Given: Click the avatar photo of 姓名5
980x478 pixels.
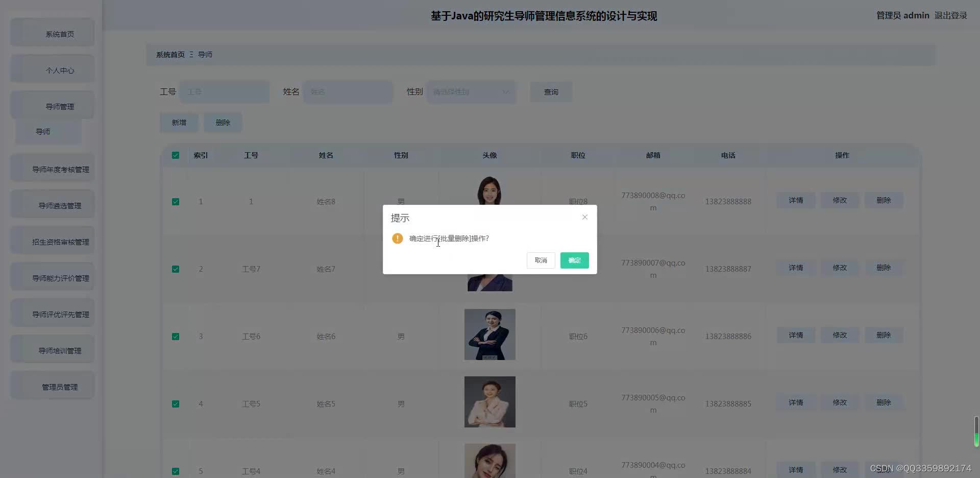Looking at the screenshot, I should [x=489, y=402].
